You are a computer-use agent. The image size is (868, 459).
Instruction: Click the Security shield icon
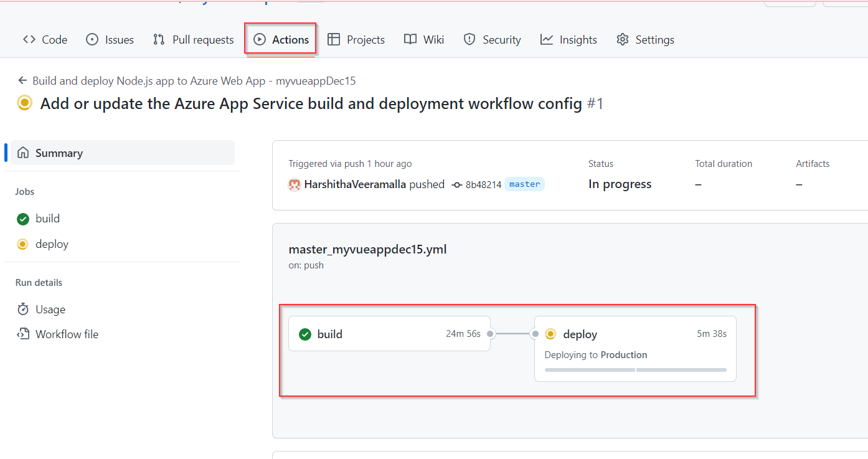pyautogui.click(x=469, y=39)
